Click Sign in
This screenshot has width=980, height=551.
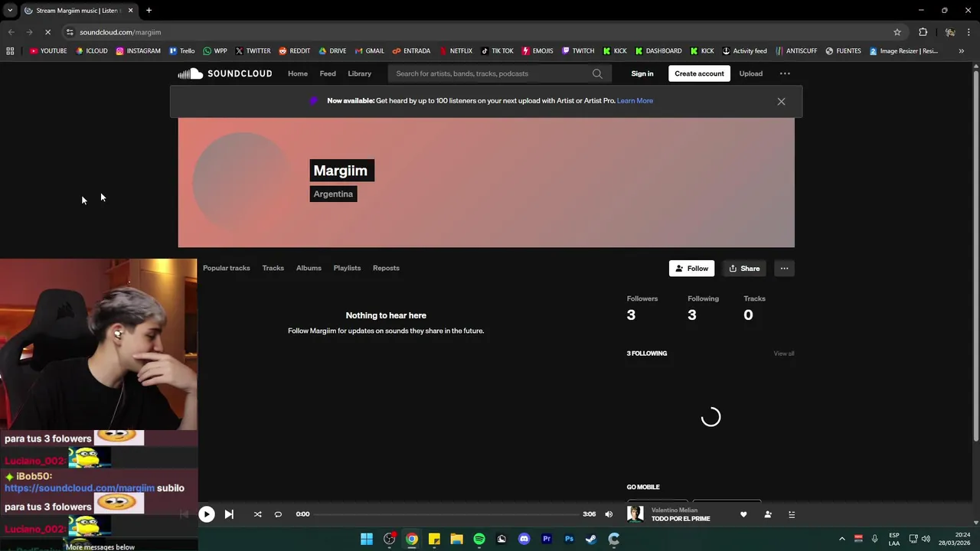coord(642,73)
